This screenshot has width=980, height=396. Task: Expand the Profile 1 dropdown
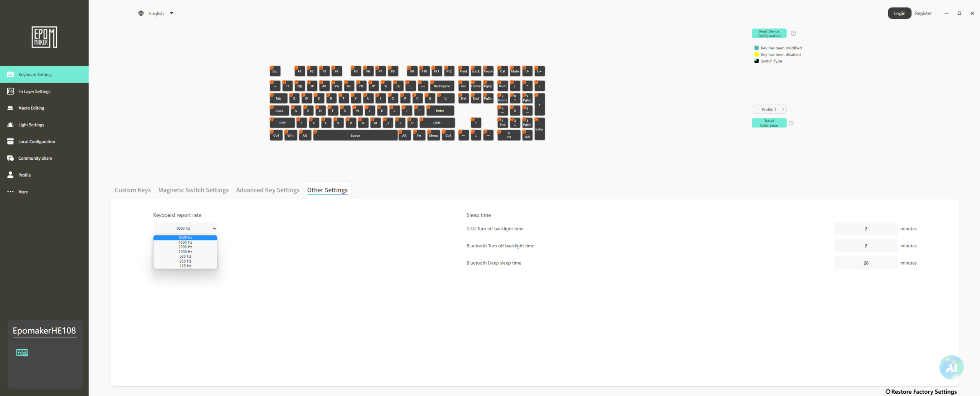(769, 110)
